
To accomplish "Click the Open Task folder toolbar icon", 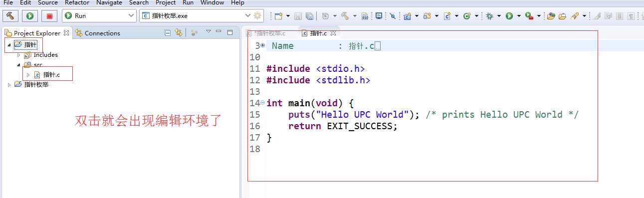I will coord(562,16).
